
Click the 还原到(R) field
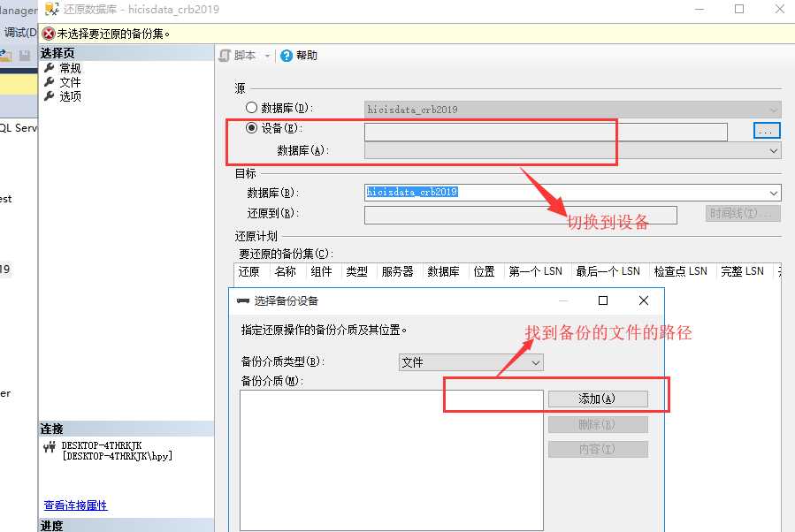coord(520,215)
